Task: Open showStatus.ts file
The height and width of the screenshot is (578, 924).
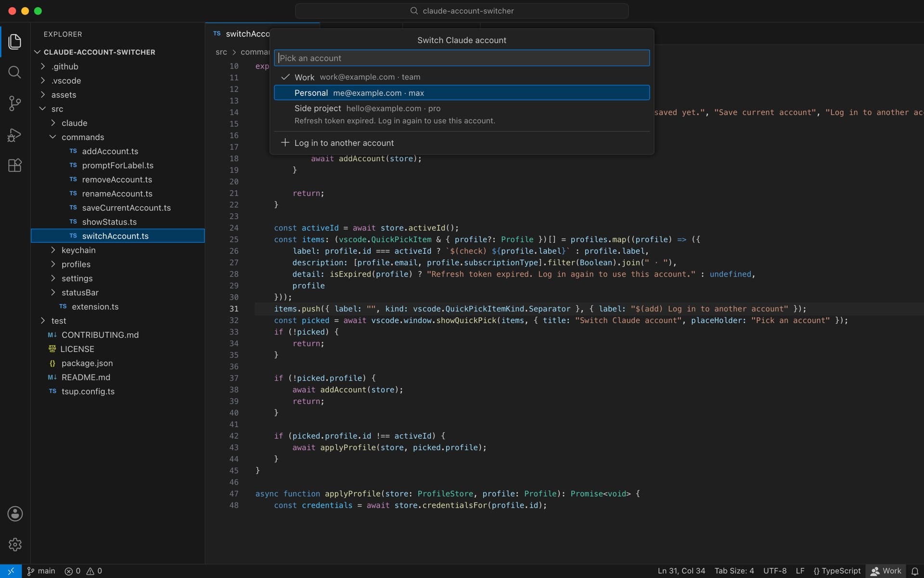Action: point(117,222)
